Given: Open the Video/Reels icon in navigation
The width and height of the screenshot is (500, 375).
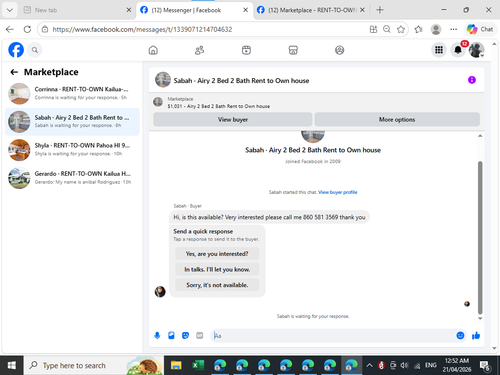Looking at the screenshot, I should (246, 50).
